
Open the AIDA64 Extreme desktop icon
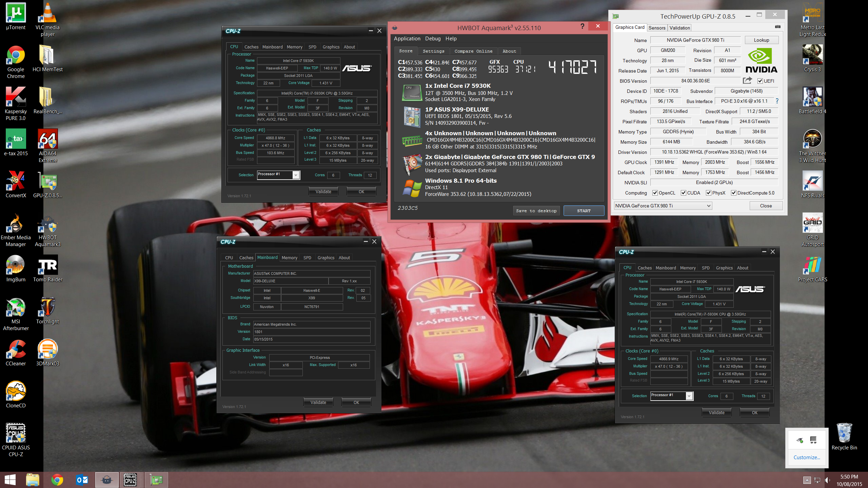click(47, 146)
